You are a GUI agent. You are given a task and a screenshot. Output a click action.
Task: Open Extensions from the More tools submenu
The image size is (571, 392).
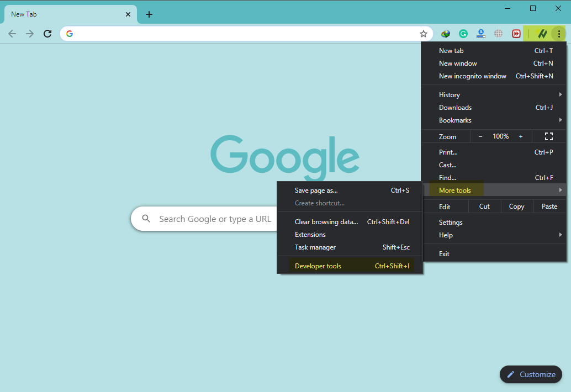pos(350,235)
